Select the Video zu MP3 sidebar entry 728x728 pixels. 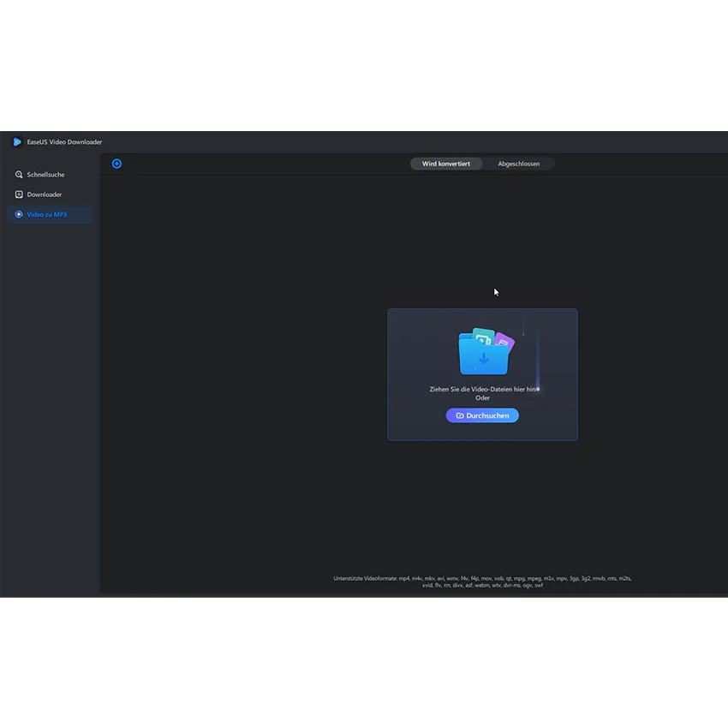pos(50,214)
